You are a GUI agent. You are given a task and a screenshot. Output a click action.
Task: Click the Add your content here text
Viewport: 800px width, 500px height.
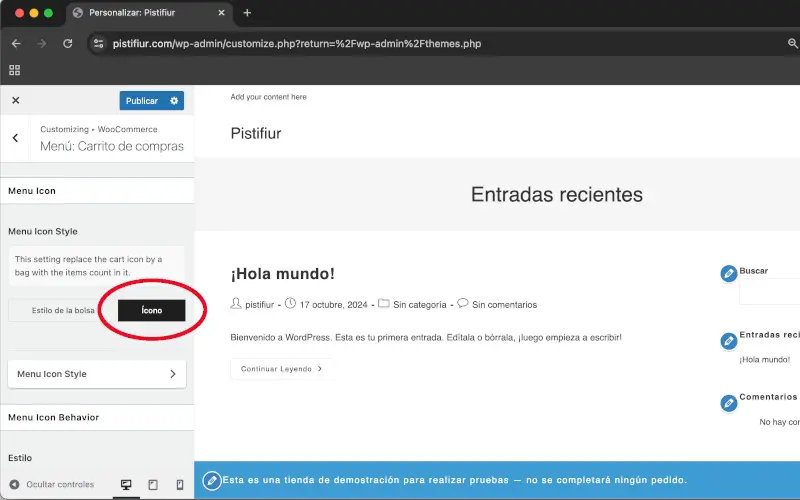(x=268, y=97)
